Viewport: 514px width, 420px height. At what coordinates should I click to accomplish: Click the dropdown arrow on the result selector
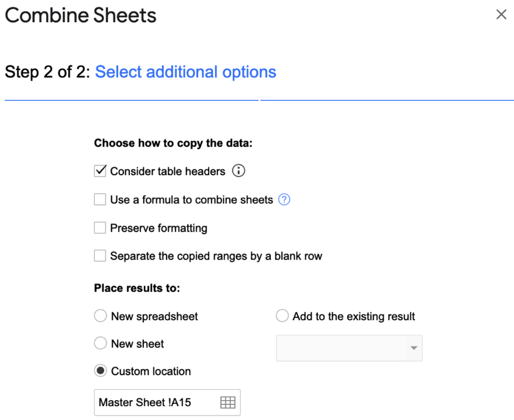click(x=414, y=348)
